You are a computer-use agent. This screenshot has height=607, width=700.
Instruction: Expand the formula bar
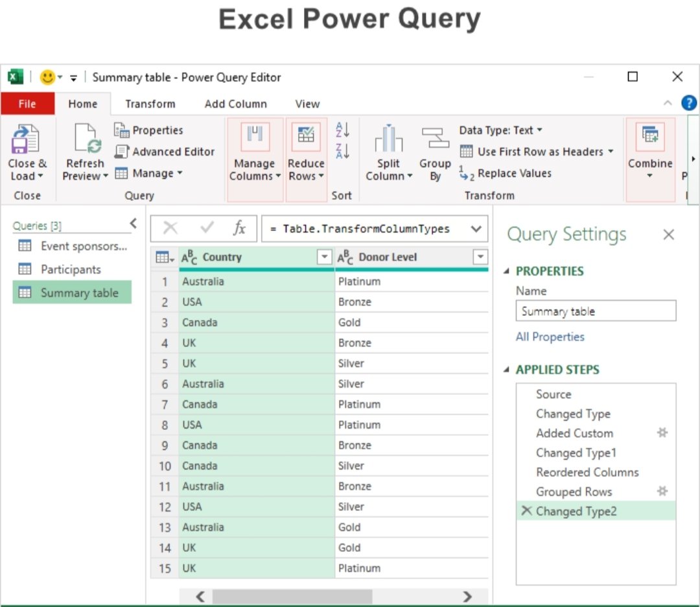476,229
